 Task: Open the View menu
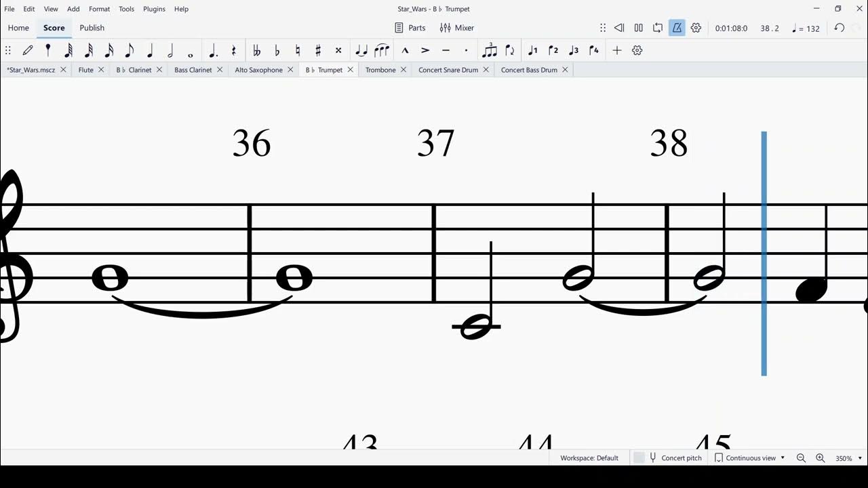[x=51, y=9]
